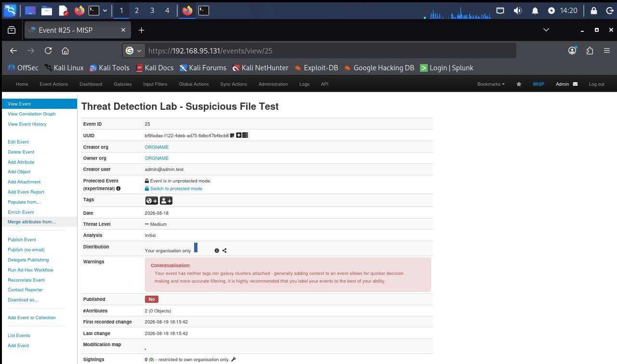617x364 pixels.
Task: Open the Exploit-DB bookmark
Action: click(x=316, y=68)
